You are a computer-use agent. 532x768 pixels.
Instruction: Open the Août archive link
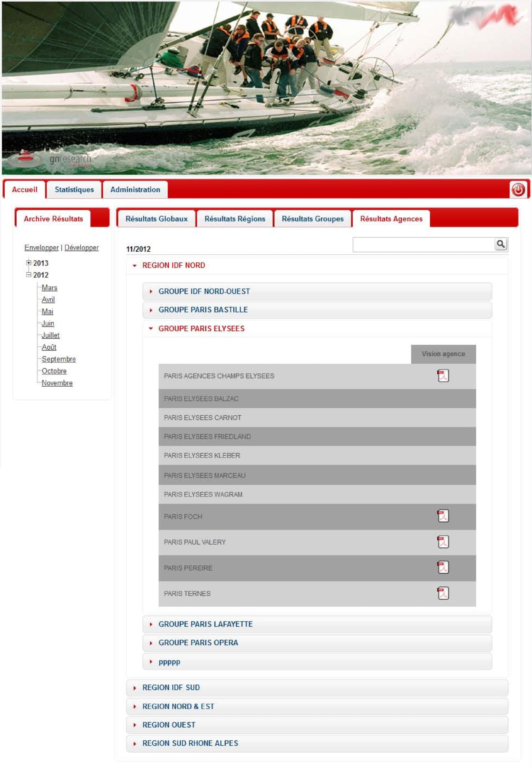[x=49, y=347]
